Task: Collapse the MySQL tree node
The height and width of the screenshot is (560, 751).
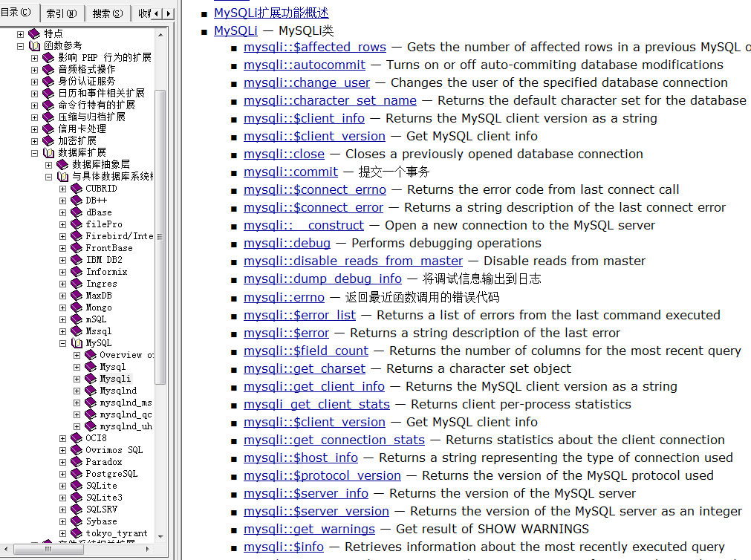Action: tap(62, 343)
